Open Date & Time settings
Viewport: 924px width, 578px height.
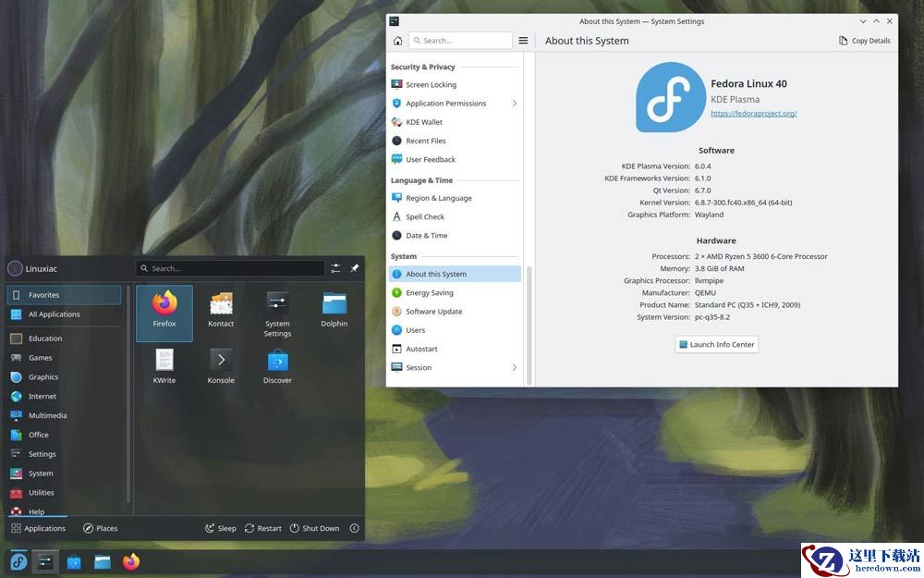(455, 235)
